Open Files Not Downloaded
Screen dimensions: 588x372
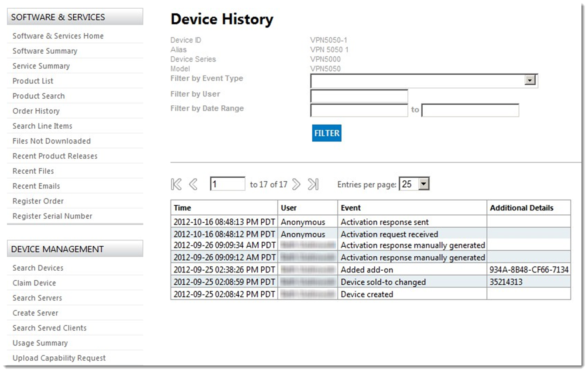(51, 141)
